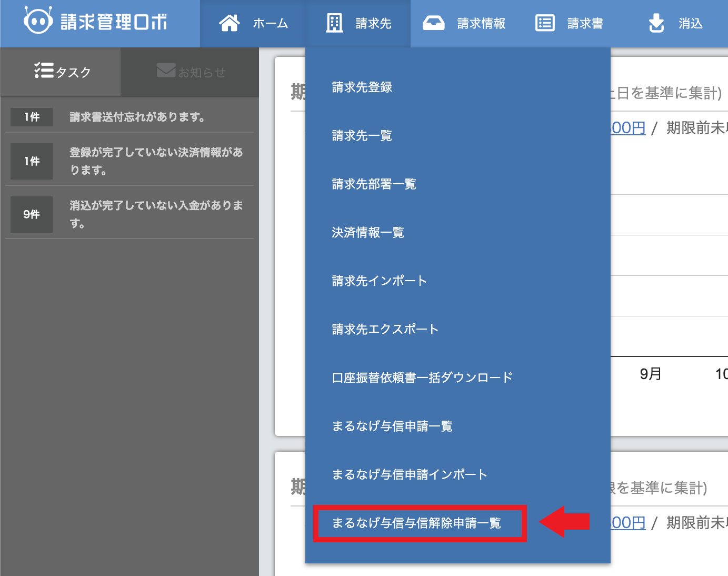Select 請求先部署一覧 menu entry

coord(374,184)
